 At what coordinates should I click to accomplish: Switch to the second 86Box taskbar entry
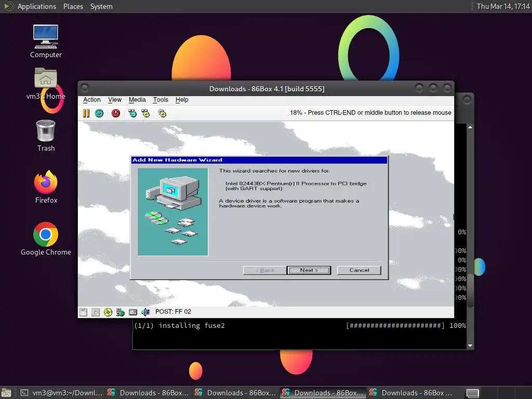coord(235,393)
